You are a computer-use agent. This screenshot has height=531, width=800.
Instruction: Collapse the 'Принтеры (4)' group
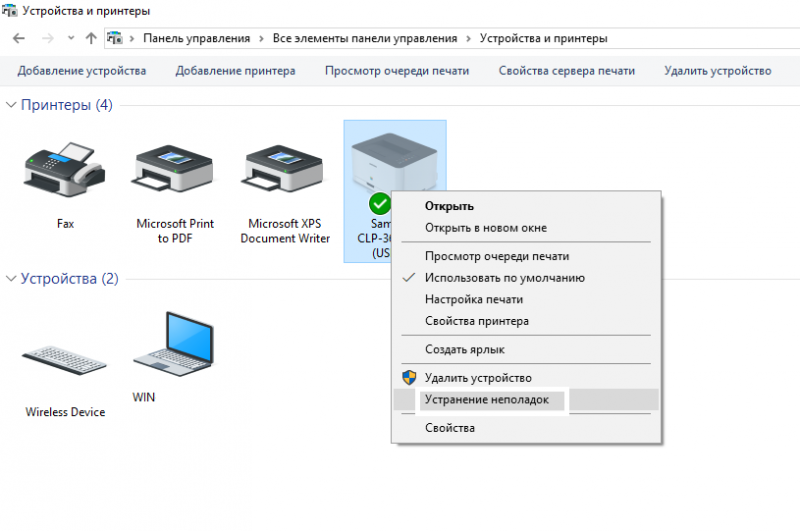(12, 105)
